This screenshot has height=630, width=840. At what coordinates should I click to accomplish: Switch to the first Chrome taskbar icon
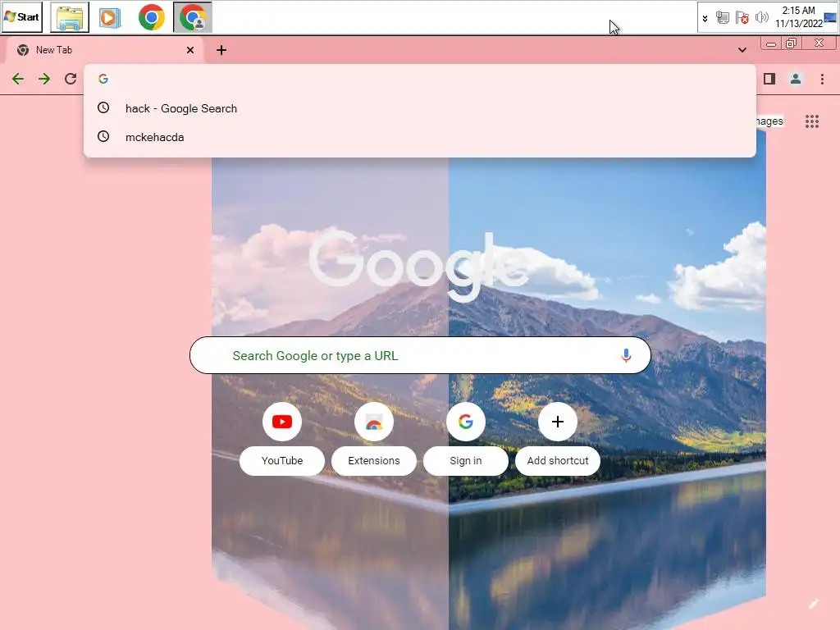pos(152,17)
